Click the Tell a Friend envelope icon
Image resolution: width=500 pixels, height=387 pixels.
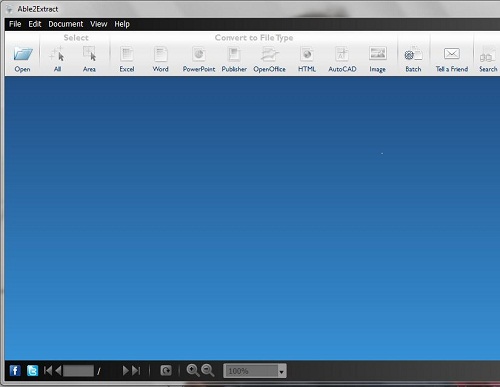[x=452, y=53]
